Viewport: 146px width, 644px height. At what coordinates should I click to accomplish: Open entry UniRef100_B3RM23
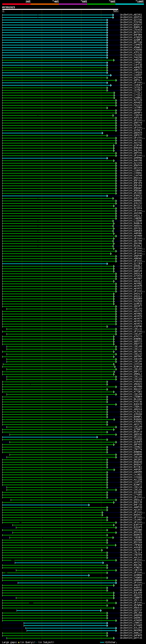point(131,196)
